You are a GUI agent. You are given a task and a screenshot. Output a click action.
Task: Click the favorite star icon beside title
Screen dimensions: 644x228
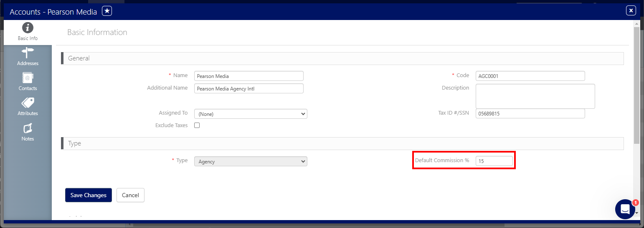pyautogui.click(x=107, y=11)
